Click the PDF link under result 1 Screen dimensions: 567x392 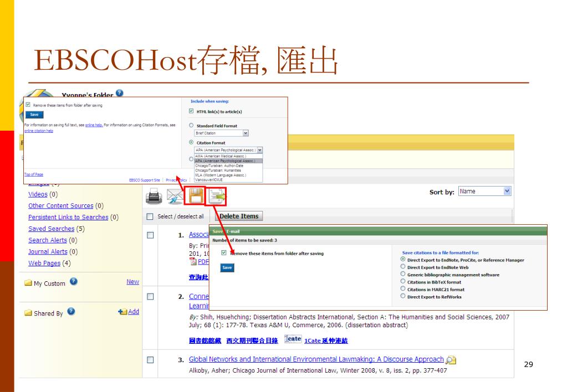(x=203, y=261)
